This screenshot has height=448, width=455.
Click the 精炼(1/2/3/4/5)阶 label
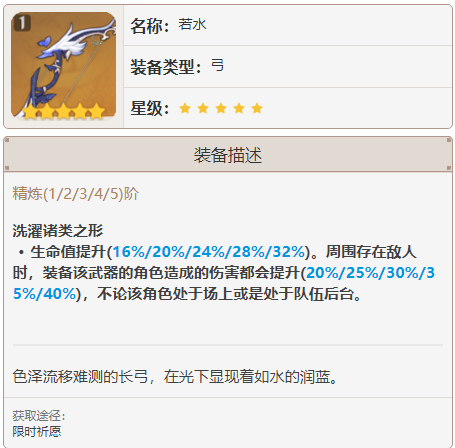[75, 194]
